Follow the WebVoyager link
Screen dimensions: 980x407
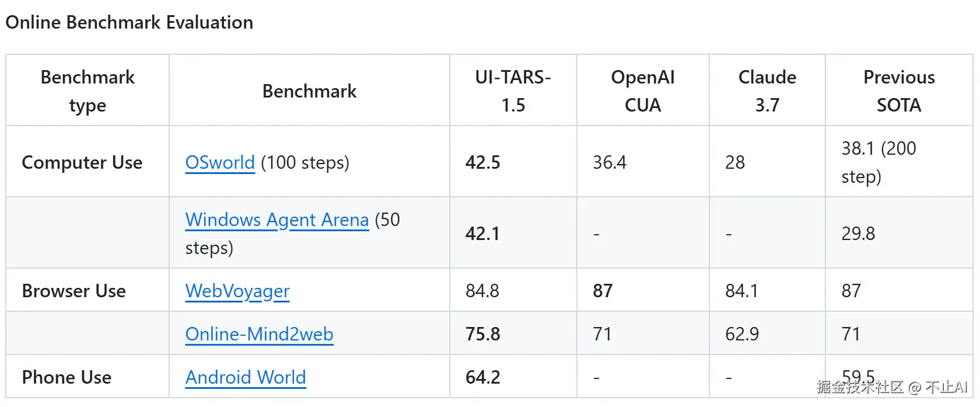click(x=237, y=291)
